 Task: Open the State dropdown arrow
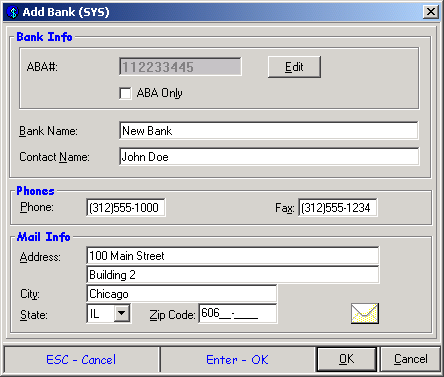122,313
